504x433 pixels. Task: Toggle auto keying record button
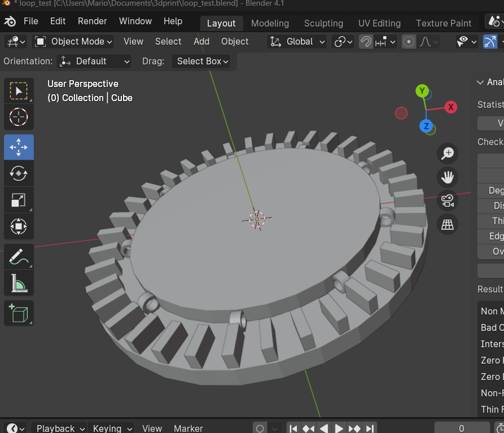260,428
